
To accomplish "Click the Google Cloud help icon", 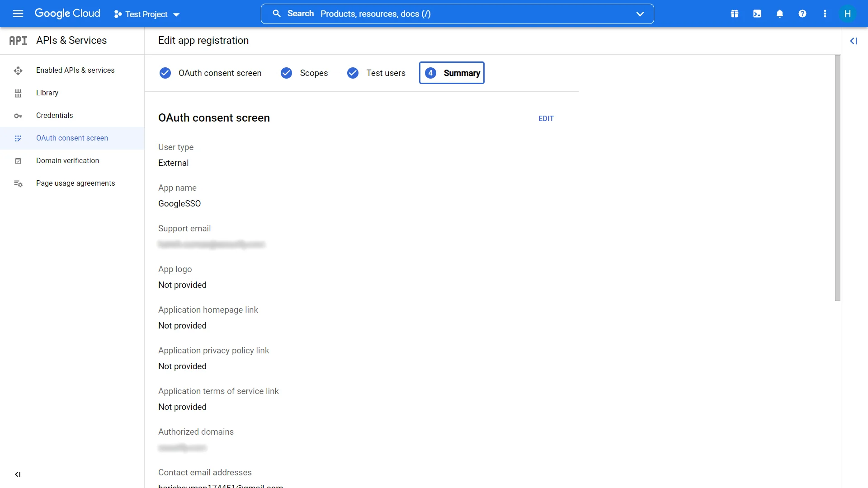I will coord(802,14).
